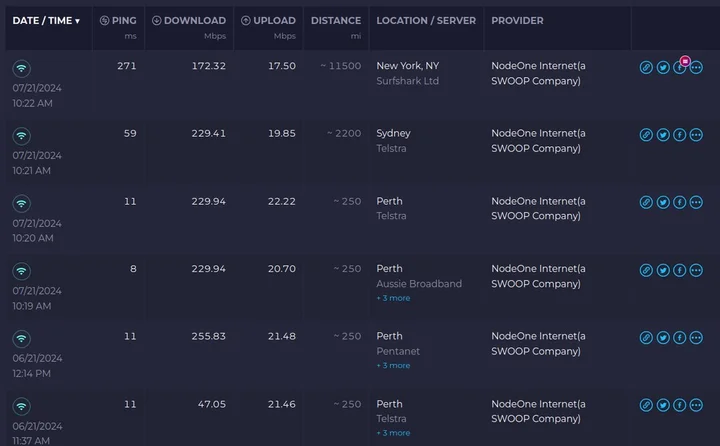Viewport: 720px width, 446px height.
Task: Copy link for the New York result
Action: pos(646,67)
